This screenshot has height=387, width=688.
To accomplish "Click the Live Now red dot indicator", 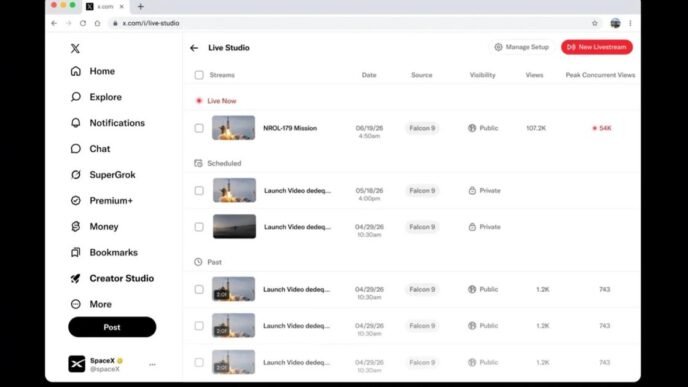I will click(199, 101).
